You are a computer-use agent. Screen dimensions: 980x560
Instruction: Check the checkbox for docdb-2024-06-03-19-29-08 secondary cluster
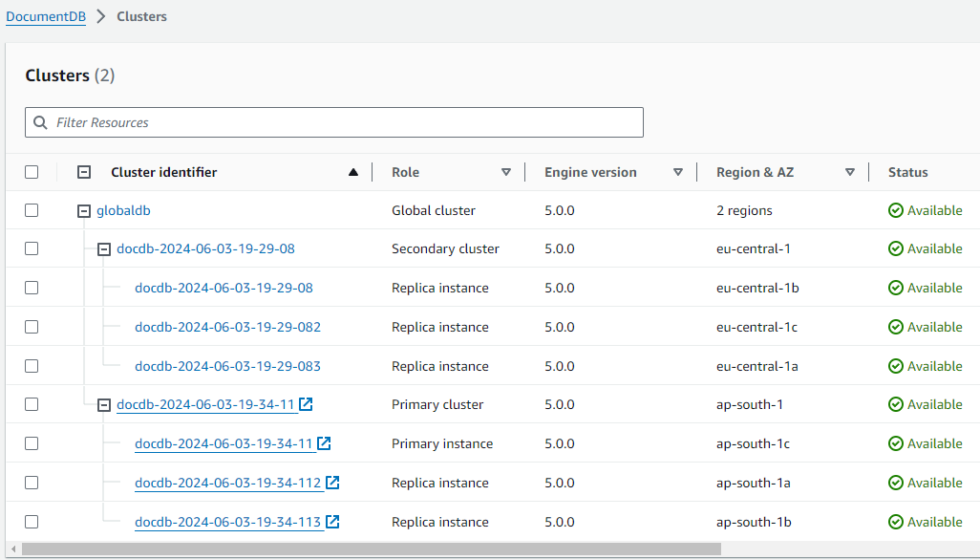pos(32,248)
